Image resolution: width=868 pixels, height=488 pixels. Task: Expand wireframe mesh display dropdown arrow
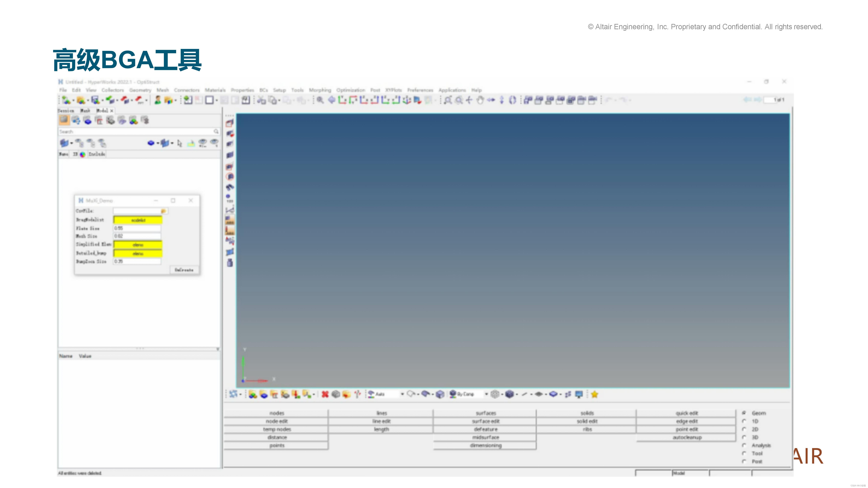[x=502, y=394]
